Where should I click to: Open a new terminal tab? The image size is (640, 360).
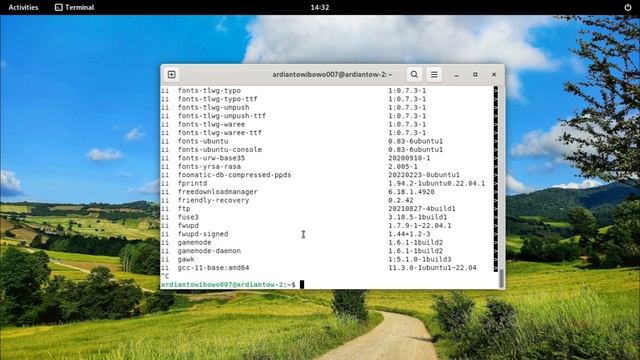pos(171,75)
